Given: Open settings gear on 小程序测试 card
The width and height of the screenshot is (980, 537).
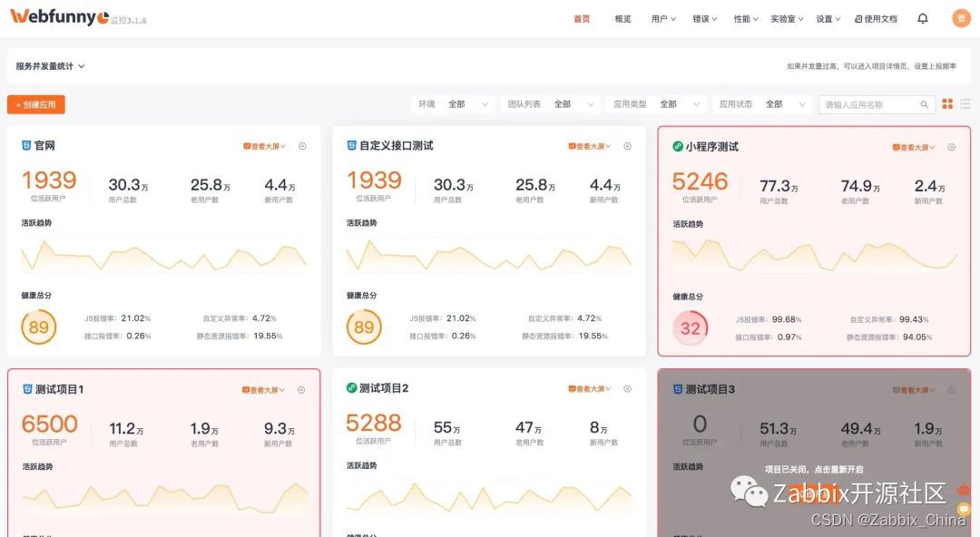Looking at the screenshot, I should (952, 147).
